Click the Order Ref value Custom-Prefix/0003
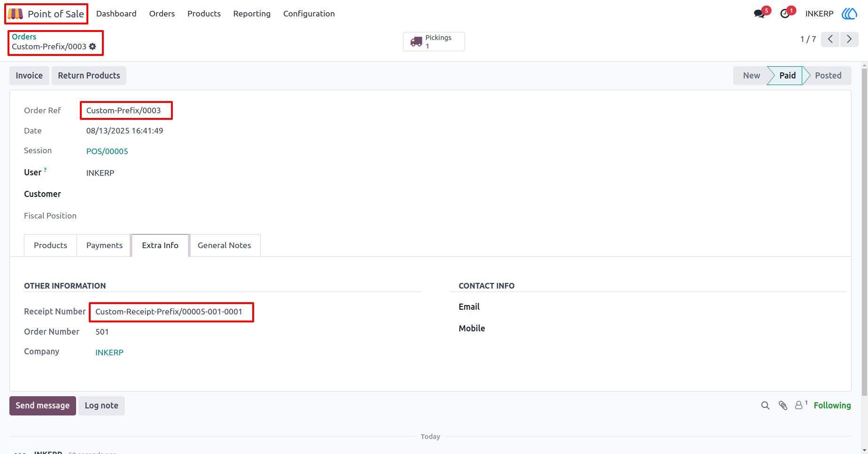The height and width of the screenshot is (454, 868). click(x=124, y=110)
